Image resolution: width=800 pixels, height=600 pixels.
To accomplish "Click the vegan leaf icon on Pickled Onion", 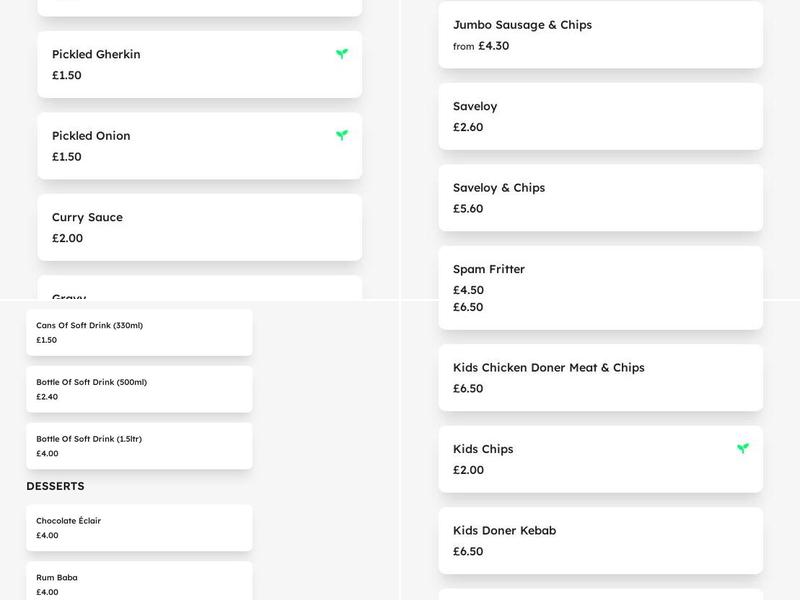I will [342, 135].
